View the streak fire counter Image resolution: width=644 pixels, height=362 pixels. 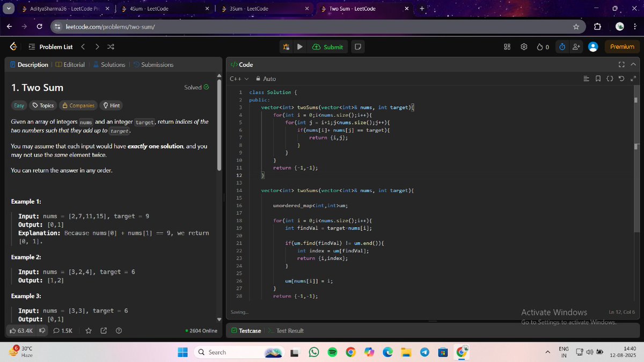pyautogui.click(x=543, y=47)
